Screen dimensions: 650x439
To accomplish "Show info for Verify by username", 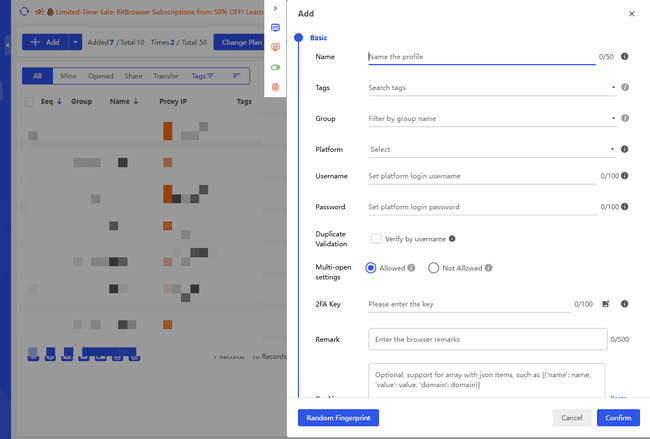I will [x=452, y=238].
